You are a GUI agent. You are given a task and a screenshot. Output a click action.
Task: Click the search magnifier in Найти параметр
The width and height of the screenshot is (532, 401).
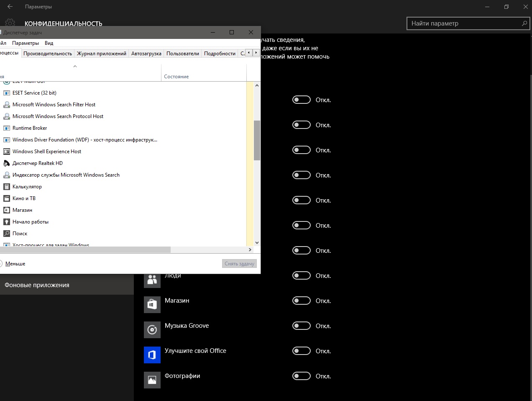point(524,23)
